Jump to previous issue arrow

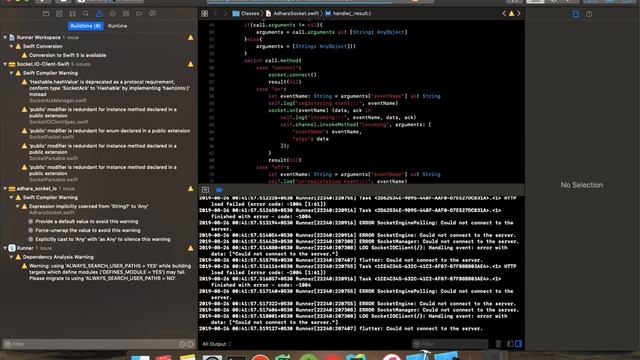(x=504, y=13)
